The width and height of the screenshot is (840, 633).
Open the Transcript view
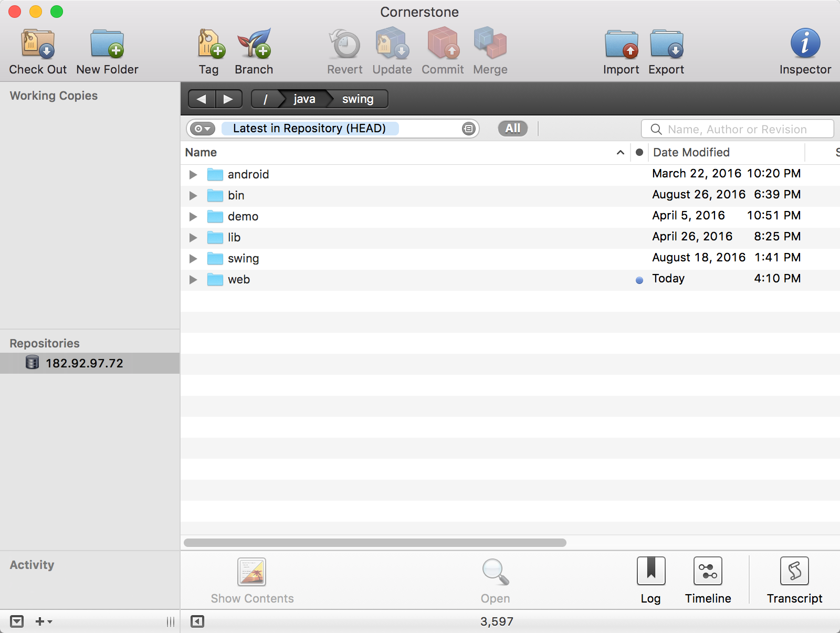[794, 571]
